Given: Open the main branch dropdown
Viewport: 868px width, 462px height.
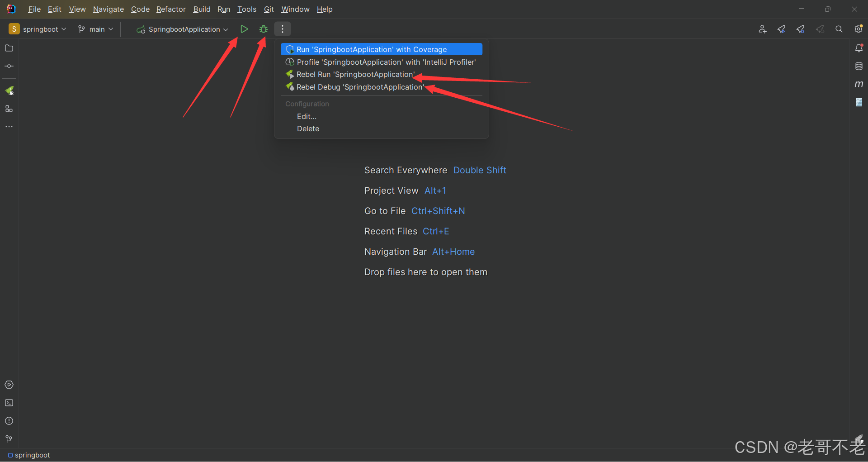Looking at the screenshot, I should coord(95,29).
